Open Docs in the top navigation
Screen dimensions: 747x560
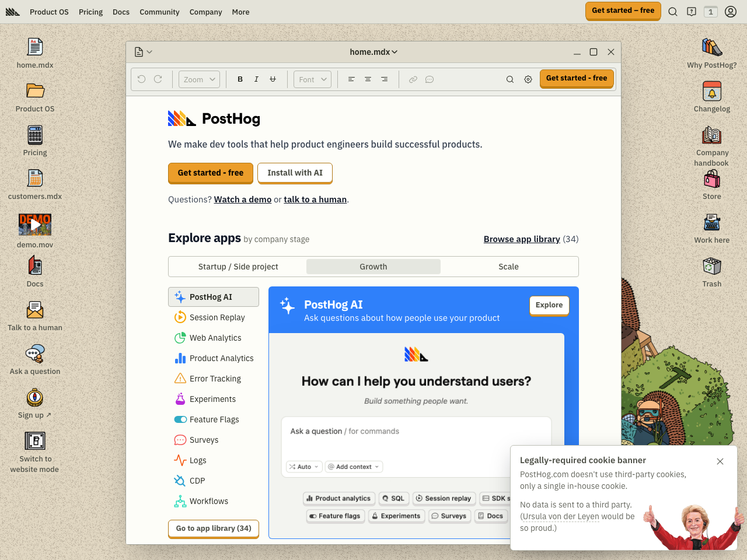click(121, 12)
